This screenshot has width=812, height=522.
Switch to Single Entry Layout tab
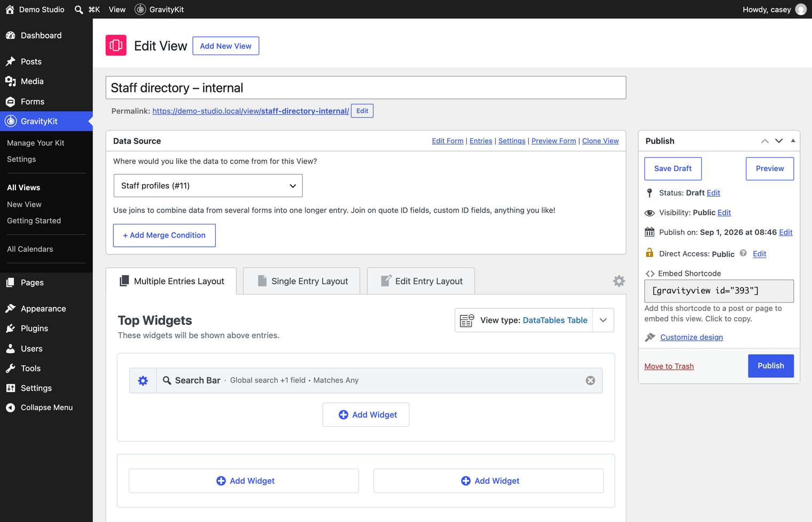click(302, 281)
